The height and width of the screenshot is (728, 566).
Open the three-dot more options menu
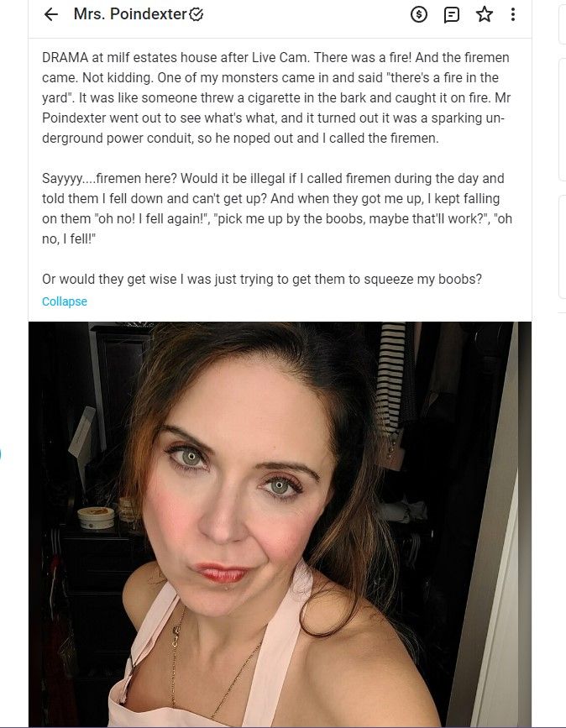click(x=512, y=14)
